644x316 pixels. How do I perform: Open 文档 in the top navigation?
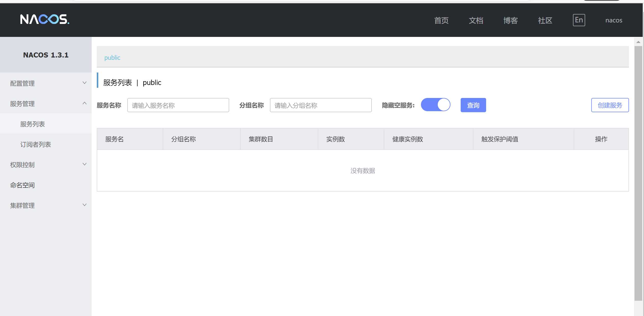(476, 20)
